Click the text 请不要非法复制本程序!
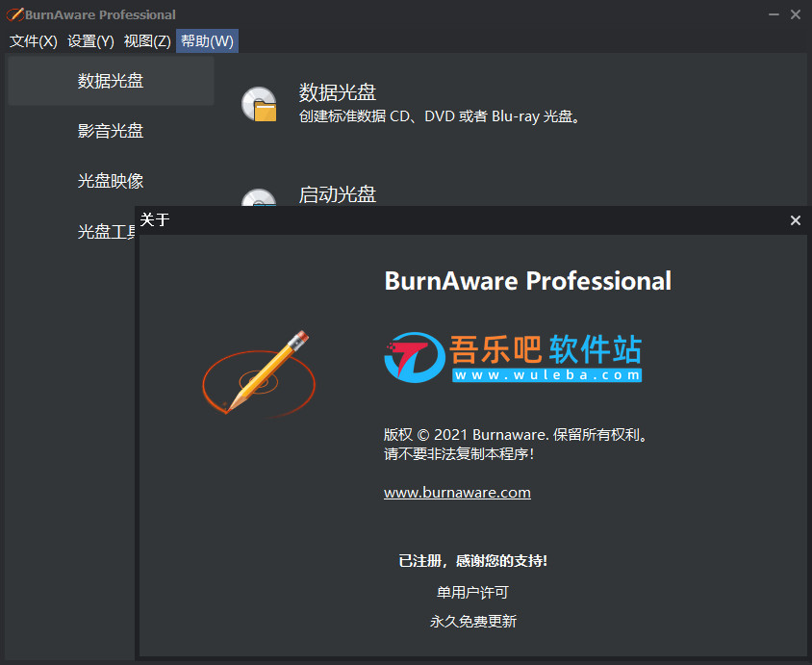This screenshot has width=812, height=665. pyautogui.click(x=459, y=454)
